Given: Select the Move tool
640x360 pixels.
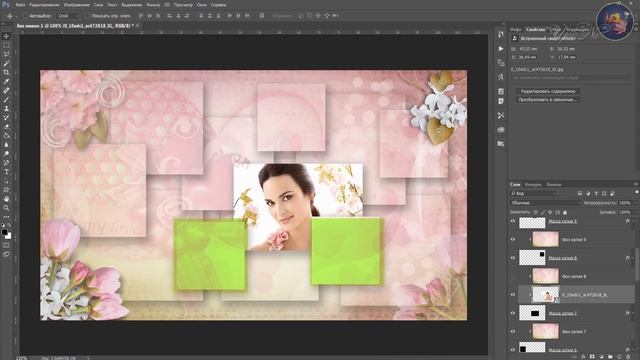Looking at the screenshot, I should (6, 36).
